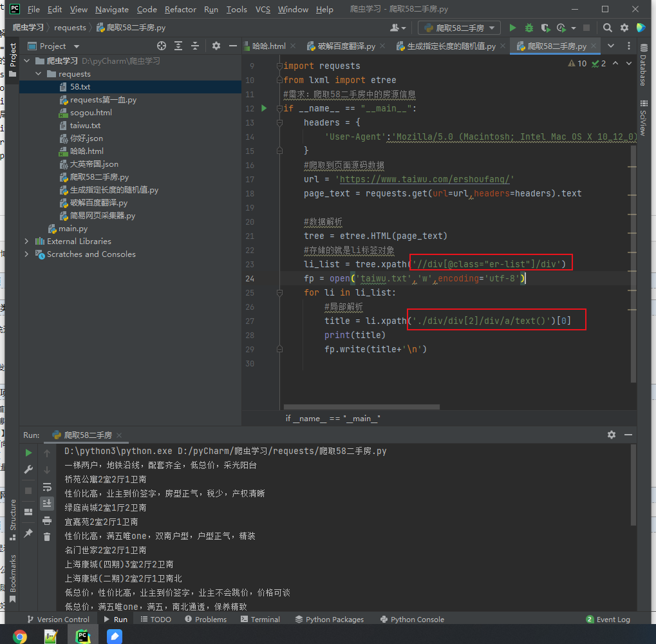Image resolution: width=656 pixels, height=644 pixels.
Task: Clear run output with trash icon
Action: click(x=47, y=537)
